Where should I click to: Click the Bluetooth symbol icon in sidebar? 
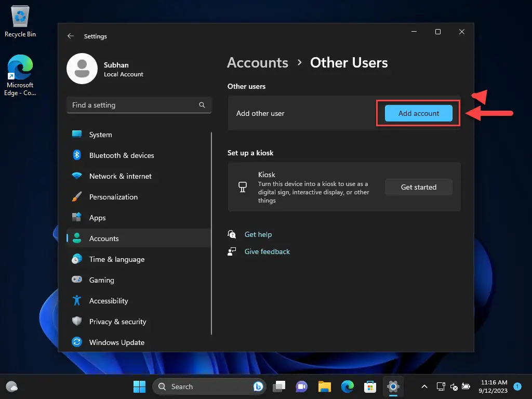(x=77, y=155)
